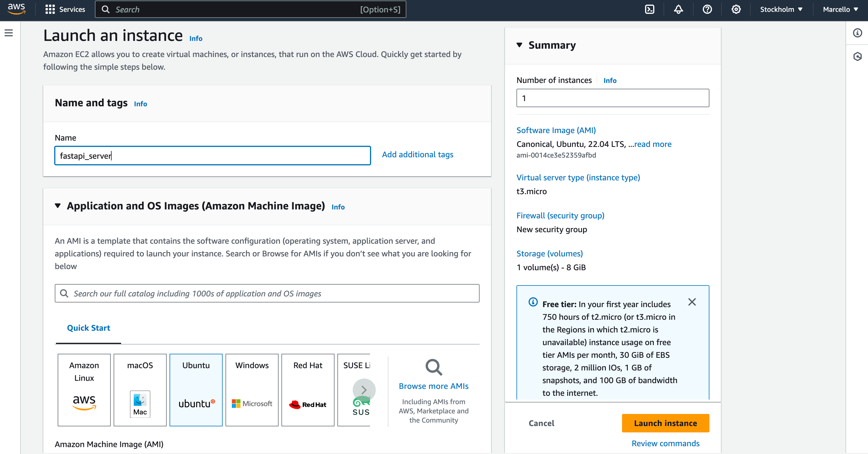Open Firewall (security group) summary link
Viewport: 868px width, 454px height.
tap(560, 215)
